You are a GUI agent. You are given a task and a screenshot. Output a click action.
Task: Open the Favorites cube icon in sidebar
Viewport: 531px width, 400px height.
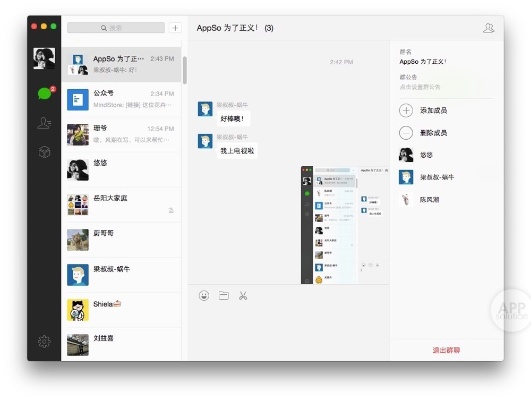point(44,152)
